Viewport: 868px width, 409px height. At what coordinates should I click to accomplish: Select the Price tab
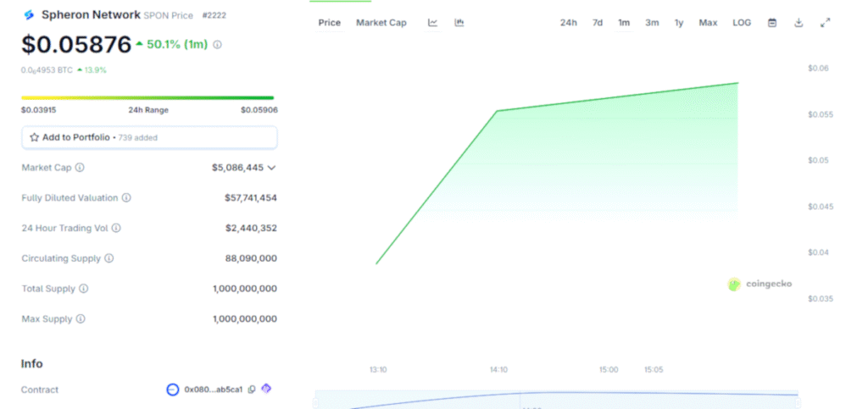click(330, 23)
